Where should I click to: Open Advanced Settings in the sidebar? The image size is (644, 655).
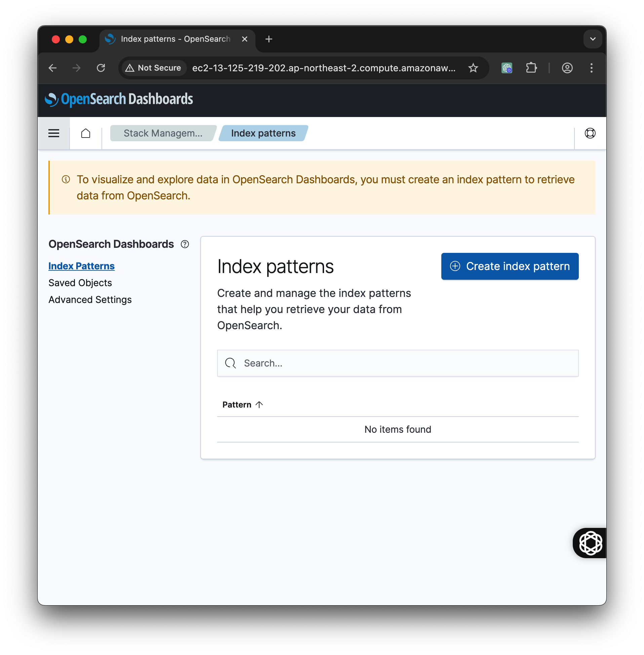point(90,300)
